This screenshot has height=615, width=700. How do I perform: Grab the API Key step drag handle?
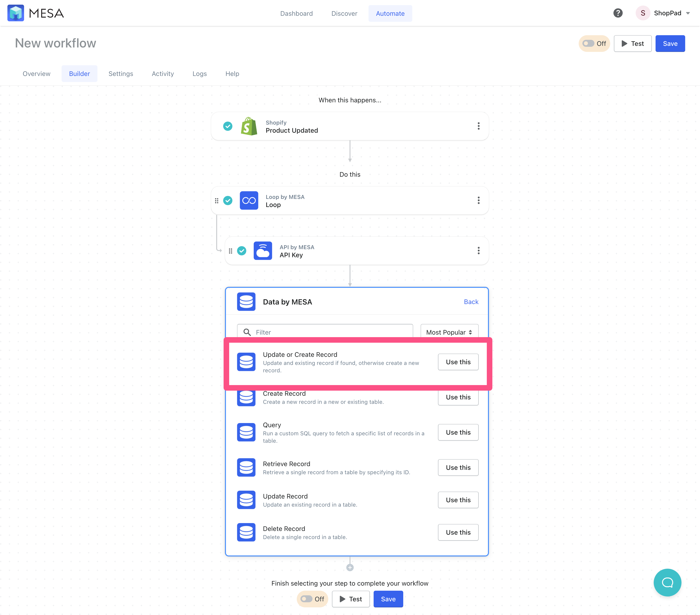231,251
